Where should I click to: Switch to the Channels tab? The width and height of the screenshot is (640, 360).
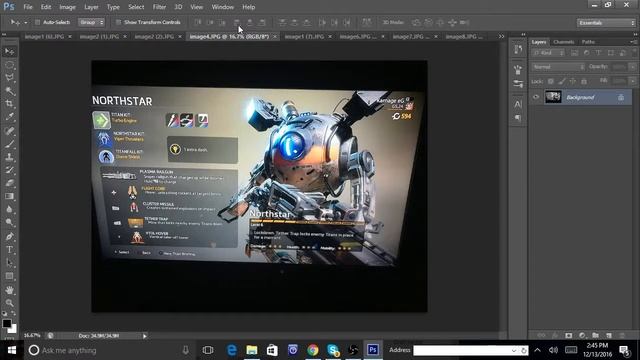tap(564, 42)
